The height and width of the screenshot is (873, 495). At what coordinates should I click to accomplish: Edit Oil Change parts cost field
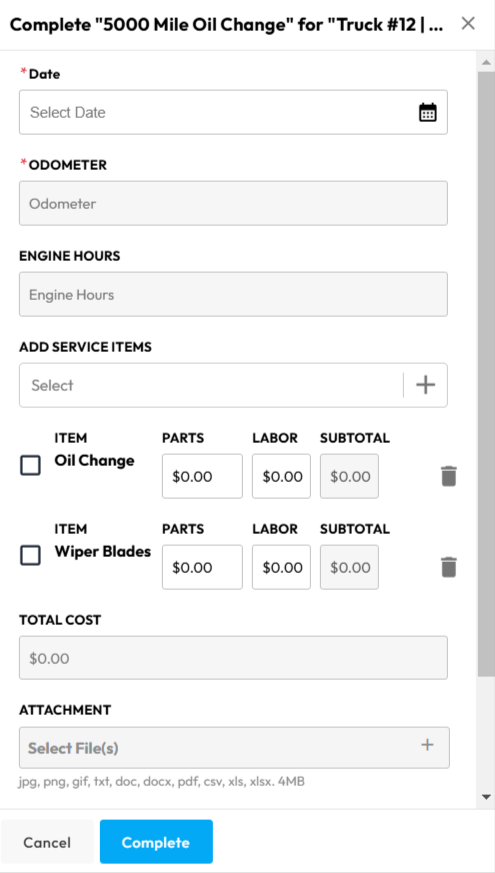pyautogui.click(x=202, y=477)
